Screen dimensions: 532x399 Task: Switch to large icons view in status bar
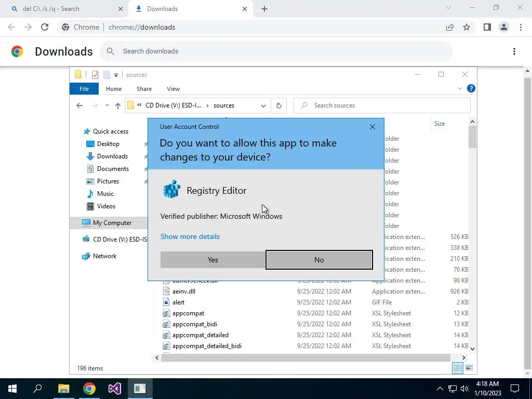point(469,368)
